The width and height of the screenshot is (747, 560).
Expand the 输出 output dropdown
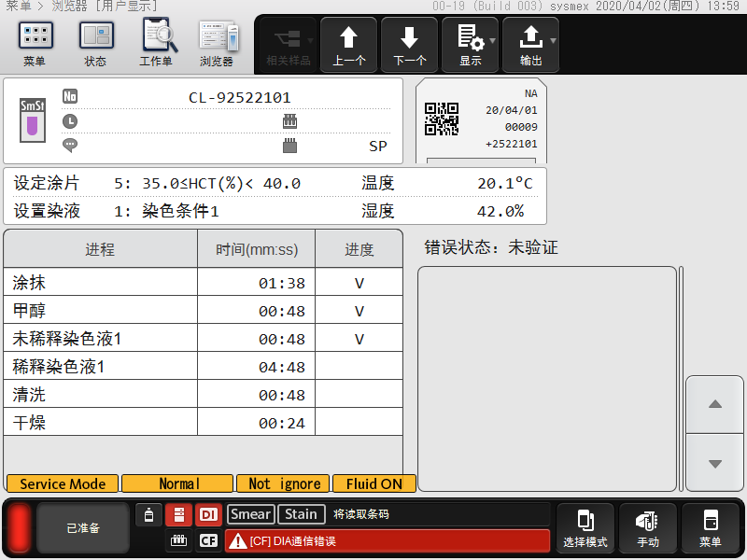(x=531, y=45)
